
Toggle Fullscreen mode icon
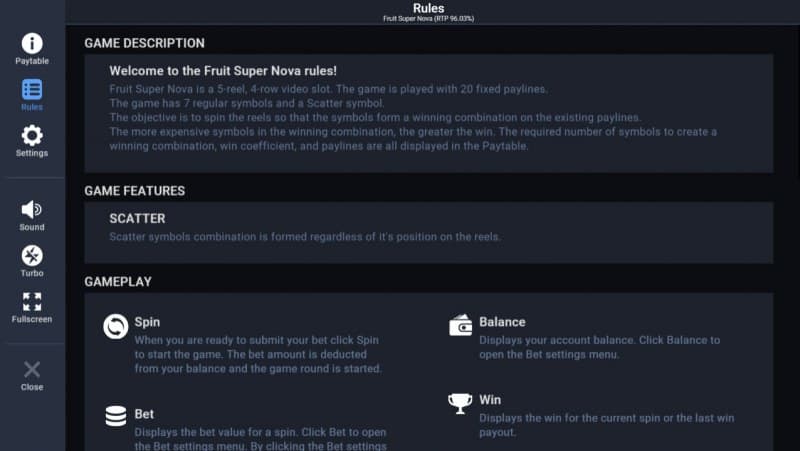(32, 301)
